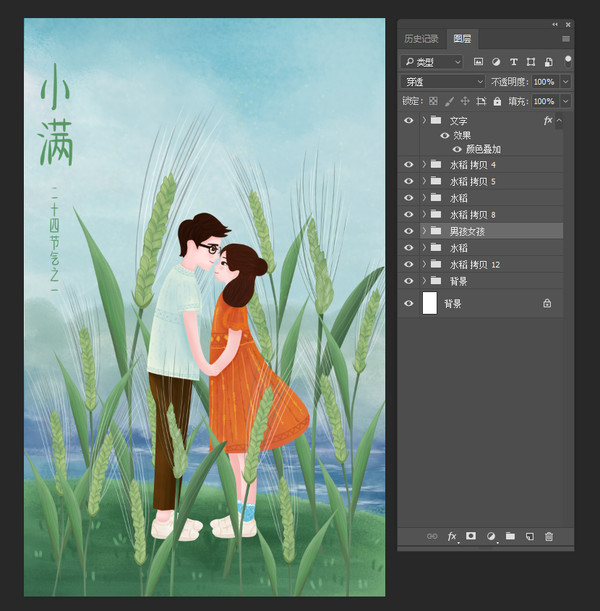
Task: Filter layers by shape layer type
Action: (x=531, y=62)
